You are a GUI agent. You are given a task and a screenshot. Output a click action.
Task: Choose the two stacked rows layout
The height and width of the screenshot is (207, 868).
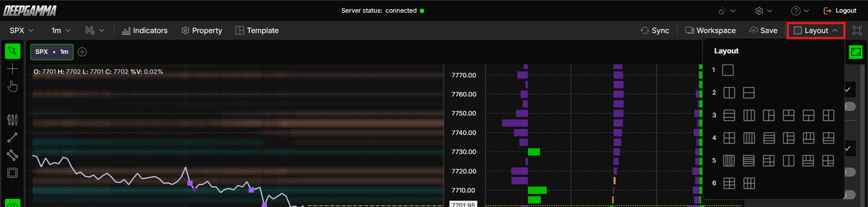749,93
